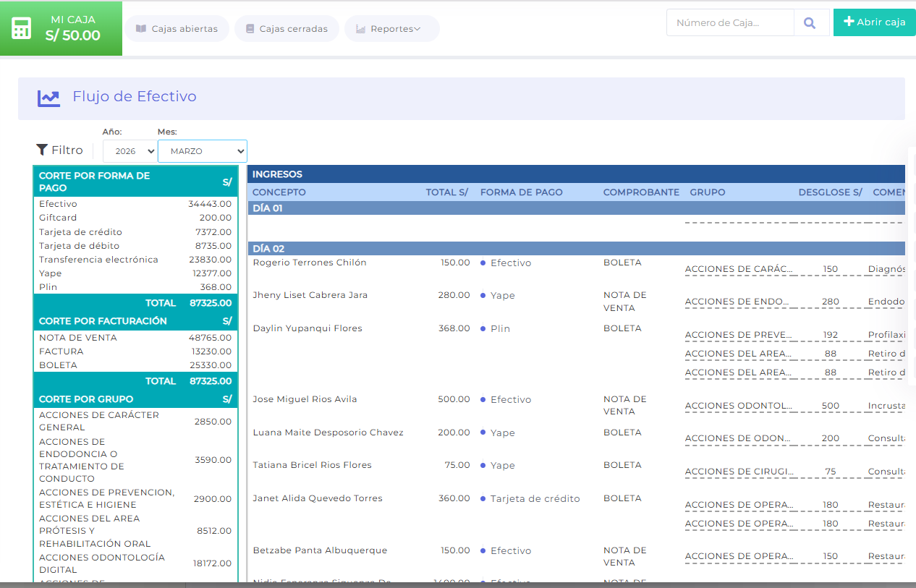The width and height of the screenshot is (916, 588).
Task: Click the book icon in Cajas abiertas
Action: point(140,29)
